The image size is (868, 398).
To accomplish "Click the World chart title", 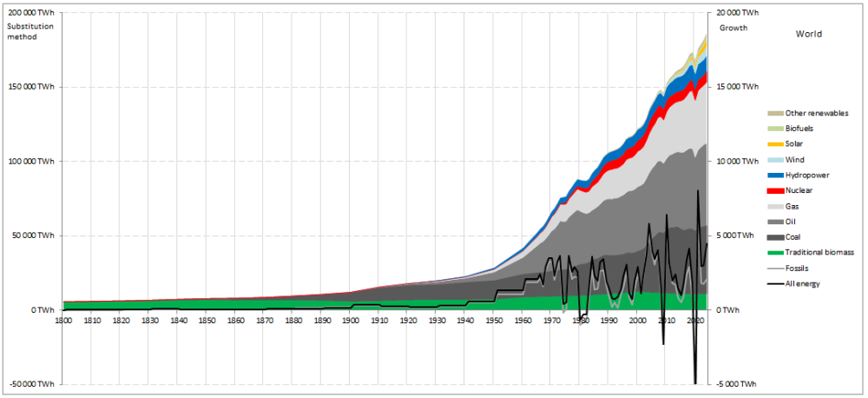I will click(809, 34).
